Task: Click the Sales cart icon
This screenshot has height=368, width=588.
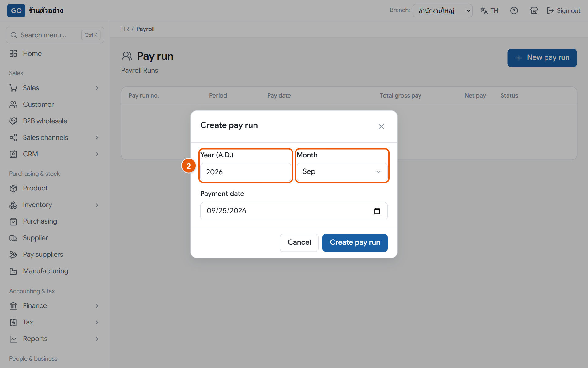Action: point(13,88)
